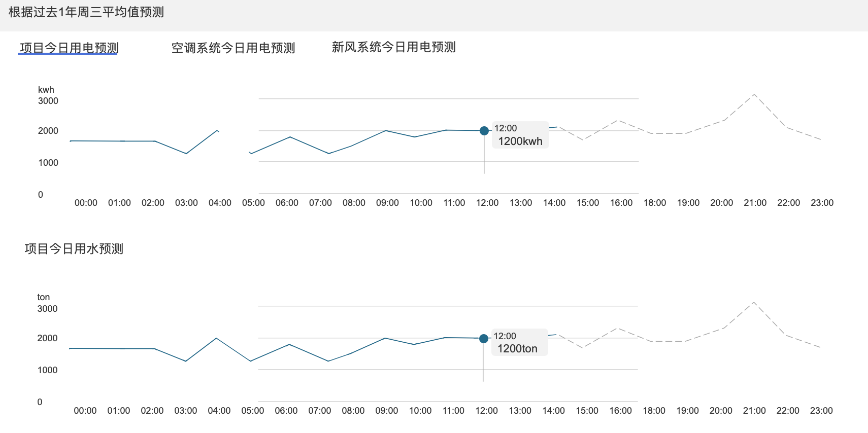Click the 06:00 tick label under the electricity chart

coord(287,203)
